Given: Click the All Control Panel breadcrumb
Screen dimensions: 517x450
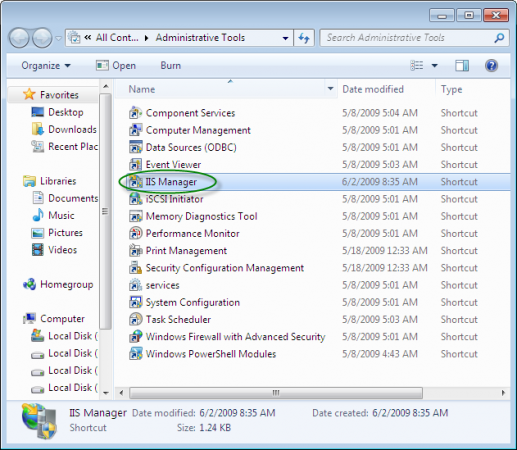Looking at the screenshot, I should (117, 38).
